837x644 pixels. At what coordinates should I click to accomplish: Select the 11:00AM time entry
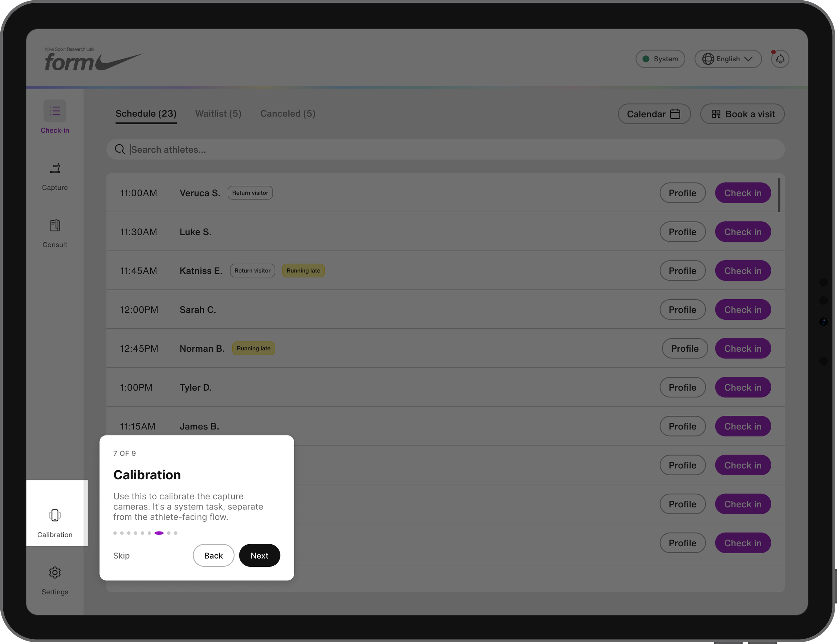click(x=138, y=193)
